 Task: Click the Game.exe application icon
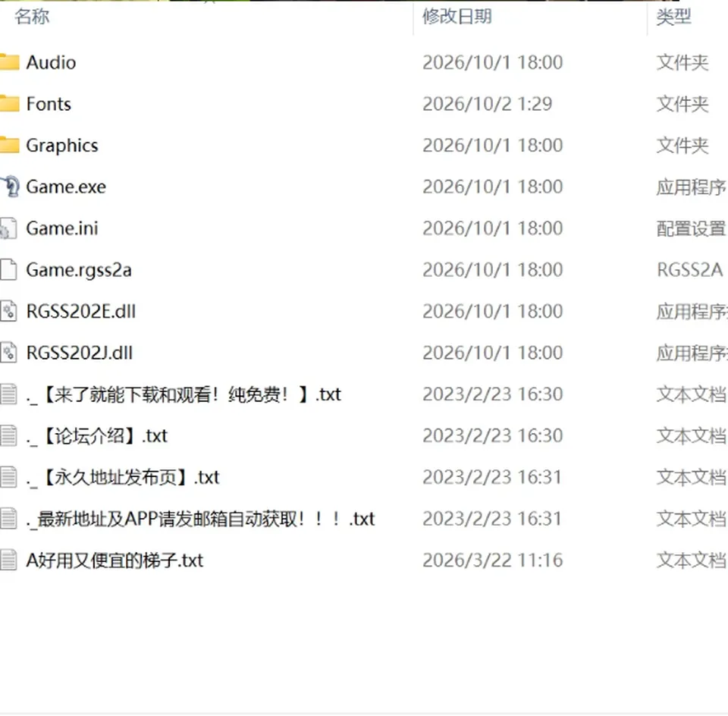pos(9,187)
